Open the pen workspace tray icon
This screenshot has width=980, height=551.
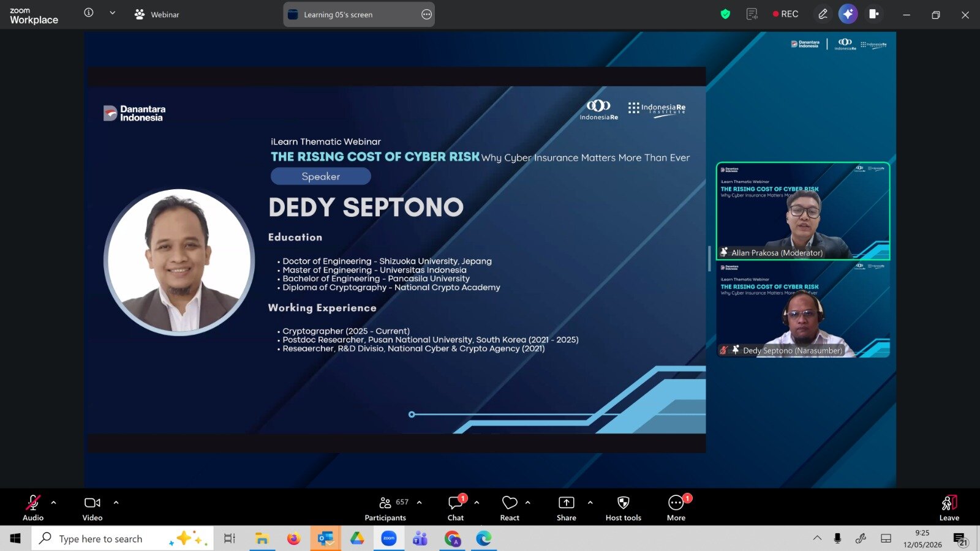tap(861, 538)
